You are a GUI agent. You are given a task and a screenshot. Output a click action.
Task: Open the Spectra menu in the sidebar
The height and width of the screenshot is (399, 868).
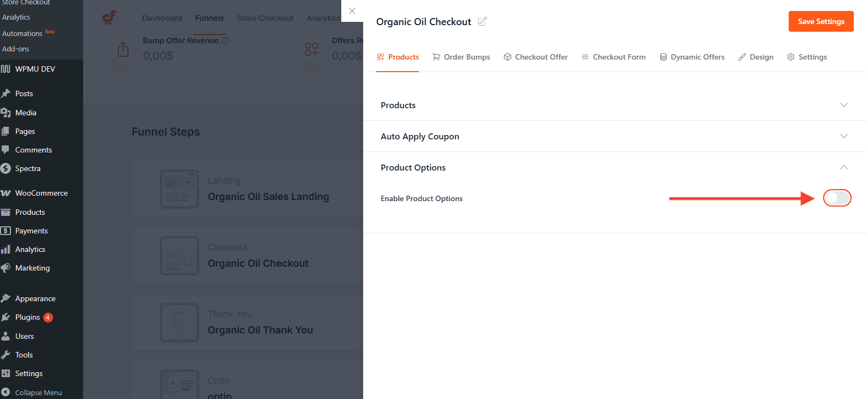coord(27,168)
